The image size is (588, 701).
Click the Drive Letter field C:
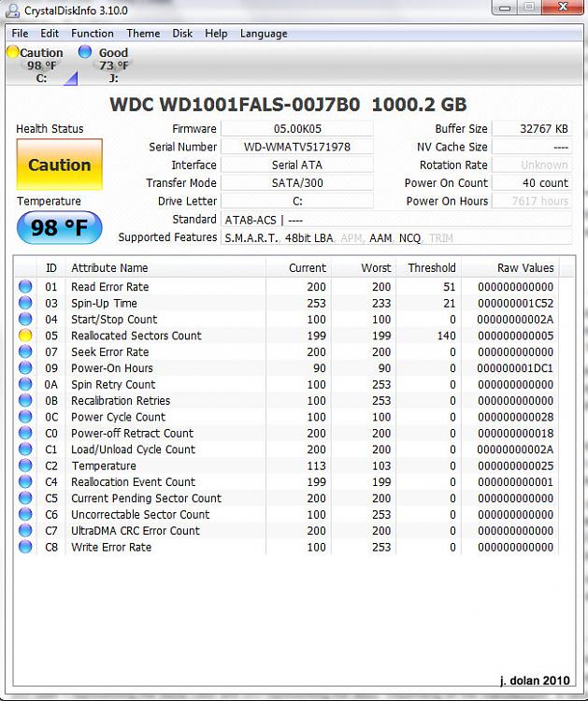[297, 201]
